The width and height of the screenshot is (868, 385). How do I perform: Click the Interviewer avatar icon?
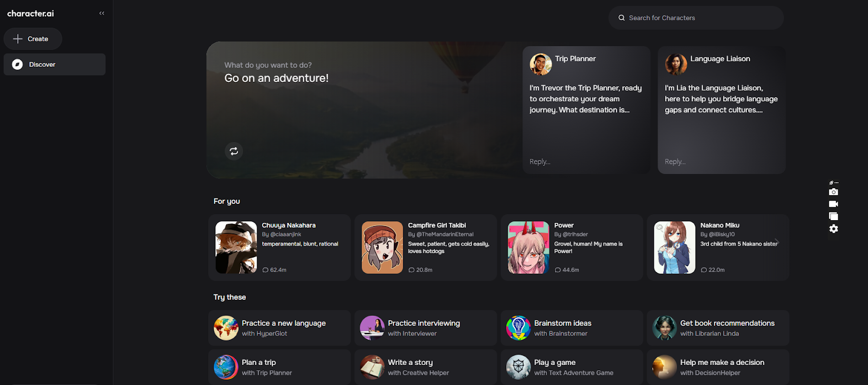coord(372,328)
